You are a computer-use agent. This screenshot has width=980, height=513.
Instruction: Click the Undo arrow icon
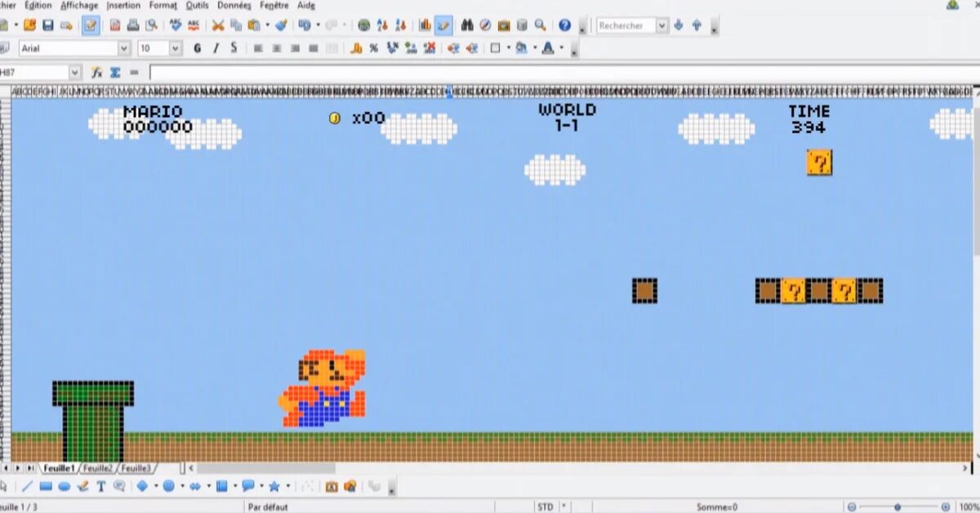[x=304, y=25]
